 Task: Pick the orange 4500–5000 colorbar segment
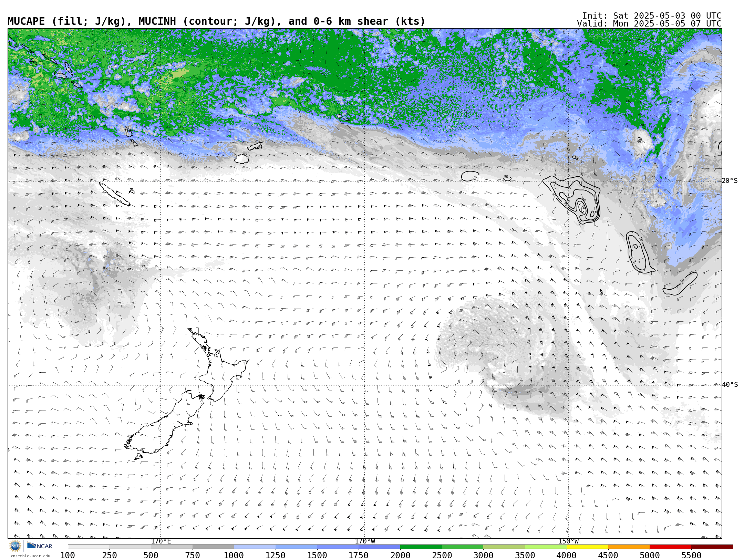tap(629, 547)
